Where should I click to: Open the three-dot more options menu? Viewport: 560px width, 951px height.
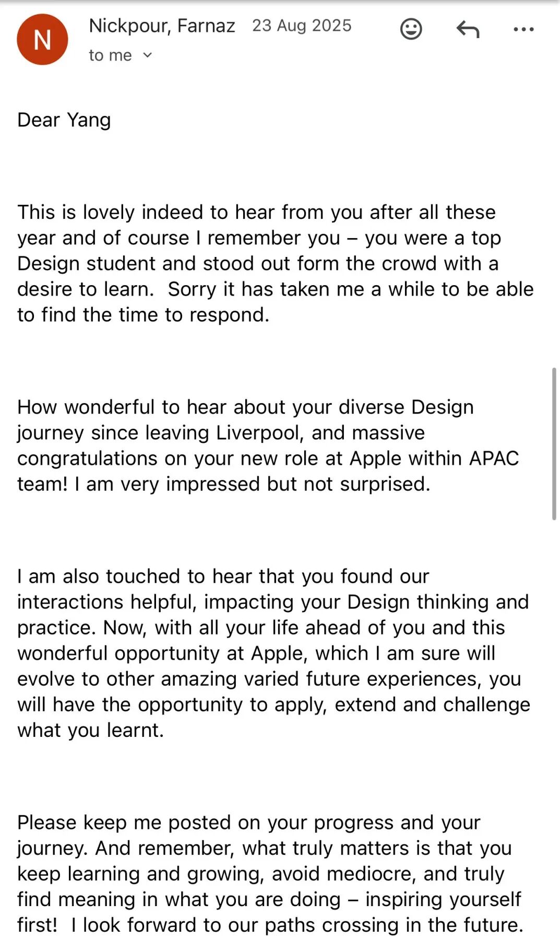pyautogui.click(x=523, y=29)
